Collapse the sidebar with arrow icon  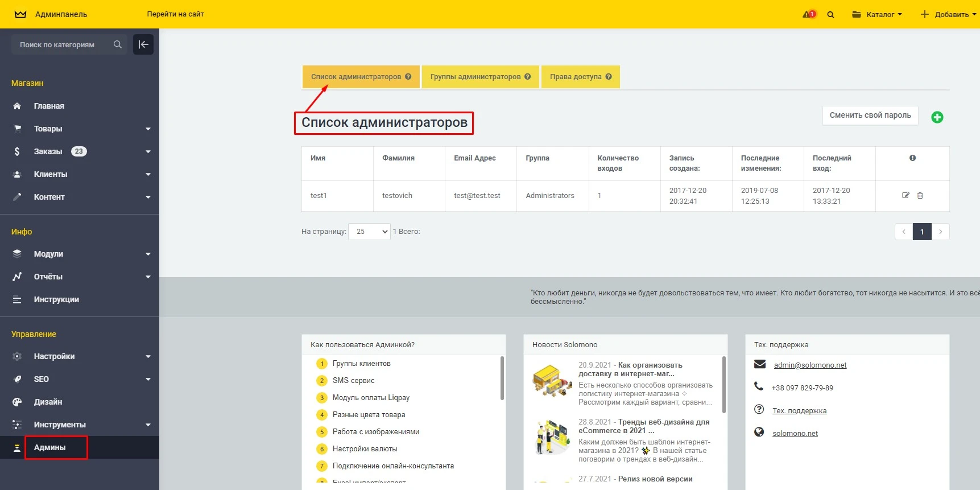(x=143, y=44)
